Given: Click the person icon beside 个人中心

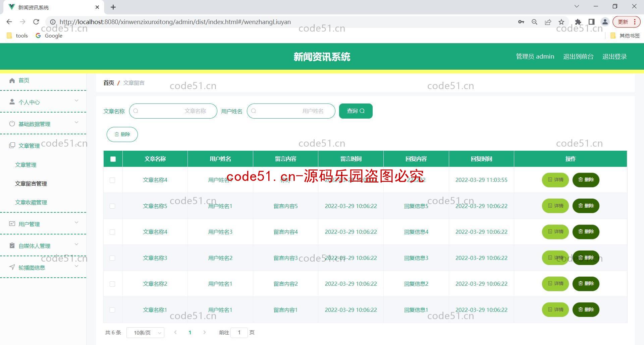Looking at the screenshot, I should (12, 102).
